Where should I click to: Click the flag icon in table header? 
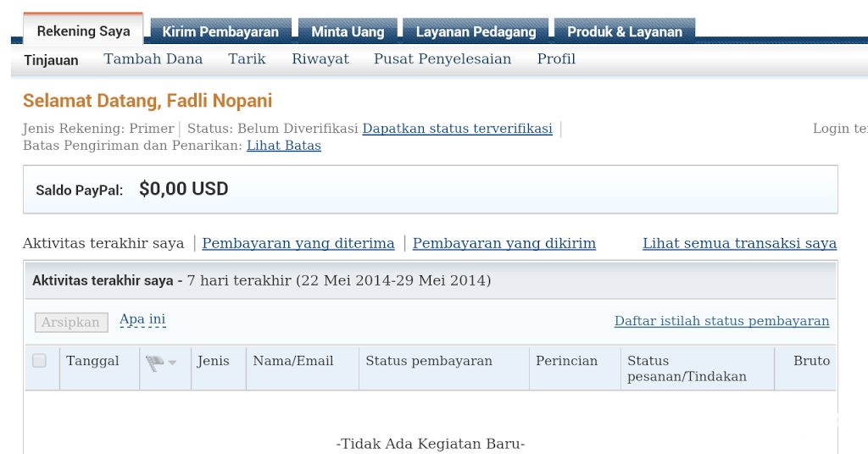pos(154,363)
